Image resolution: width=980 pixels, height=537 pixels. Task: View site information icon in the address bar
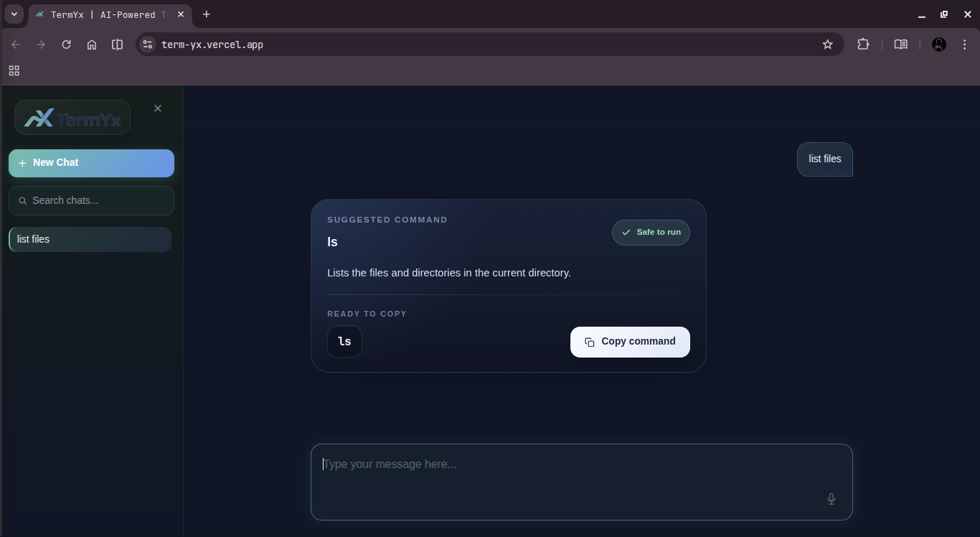pyautogui.click(x=147, y=45)
